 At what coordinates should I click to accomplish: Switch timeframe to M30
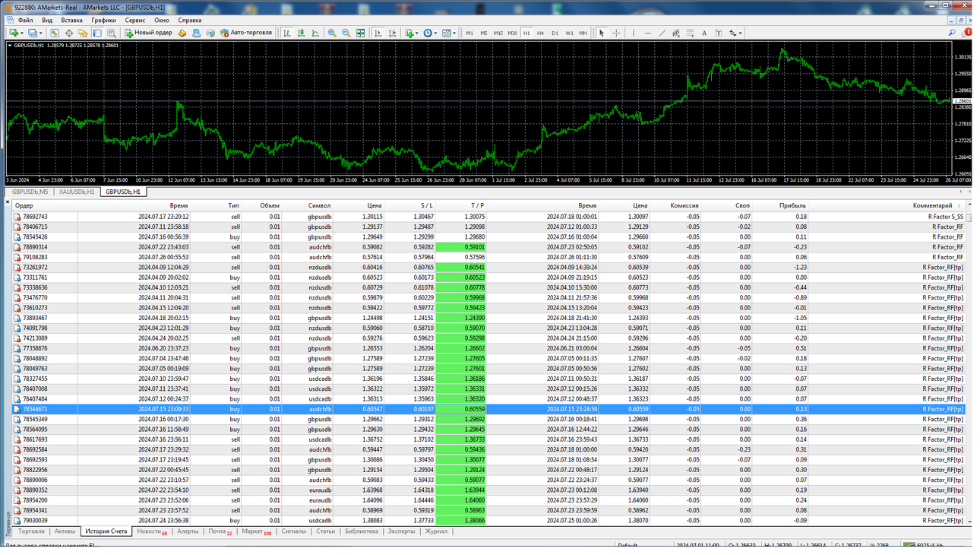coord(512,33)
